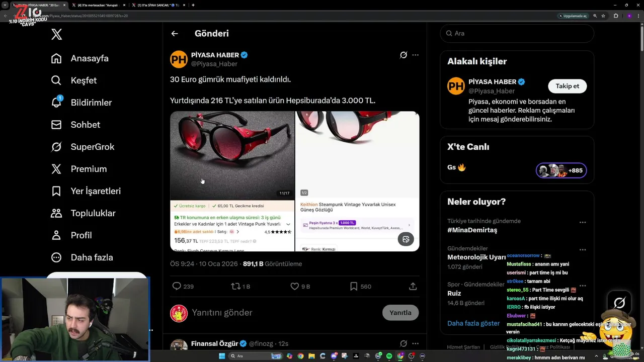Click the floating Grok button at right edge
The height and width of the screenshot is (362, 644).
619,303
